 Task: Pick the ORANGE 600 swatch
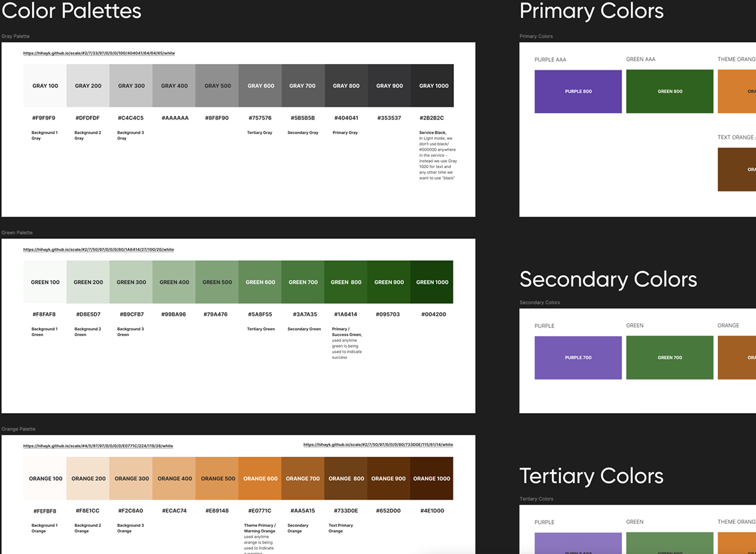[x=260, y=478]
